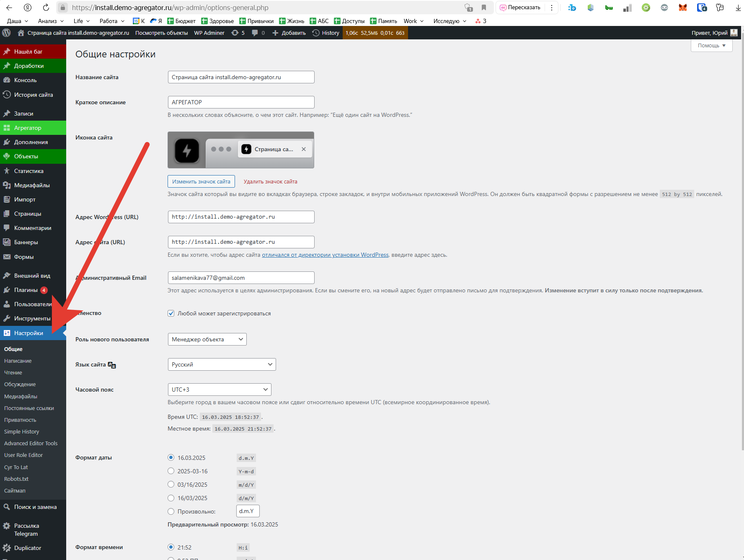Reload the page with browser refresh icon
Screen dimensions: 744x560
pos(46,8)
